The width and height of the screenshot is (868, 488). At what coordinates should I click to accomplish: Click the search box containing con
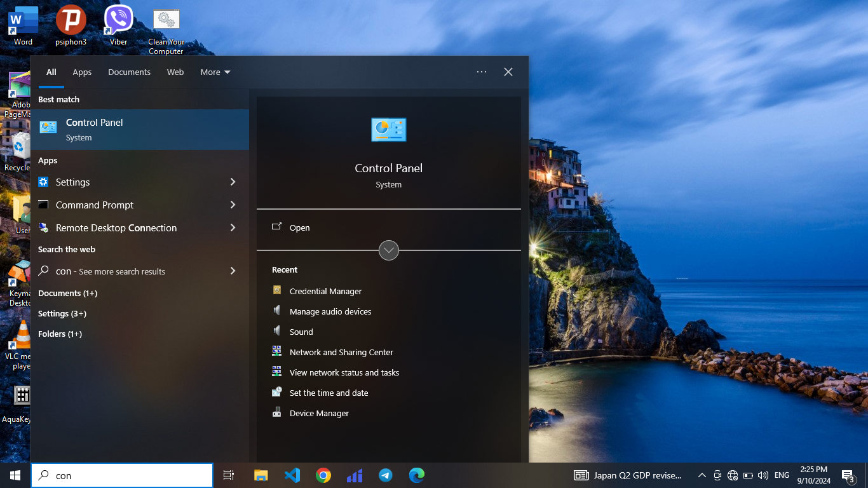pyautogui.click(x=122, y=475)
